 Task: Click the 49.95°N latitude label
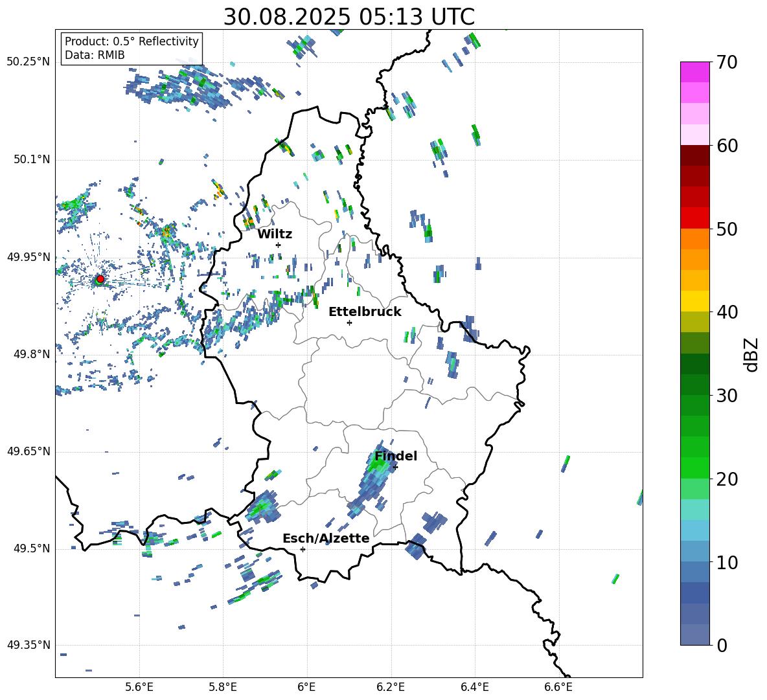point(29,257)
